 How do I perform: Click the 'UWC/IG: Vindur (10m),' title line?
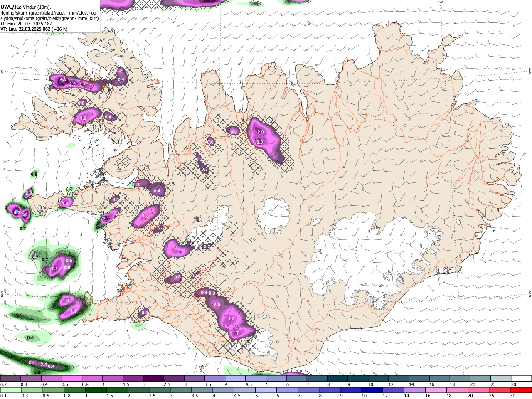(25, 7)
